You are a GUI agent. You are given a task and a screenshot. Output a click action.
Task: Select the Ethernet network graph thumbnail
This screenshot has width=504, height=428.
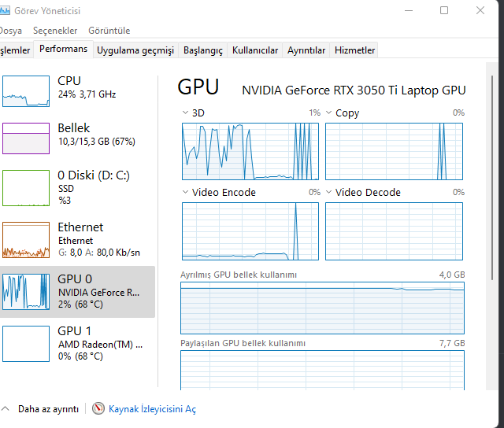click(x=26, y=239)
